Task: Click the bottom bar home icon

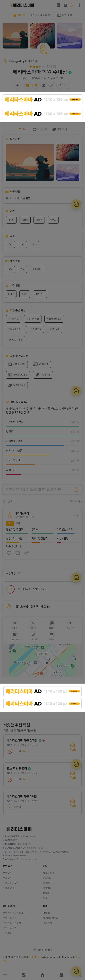Action: tap(42, 975)
